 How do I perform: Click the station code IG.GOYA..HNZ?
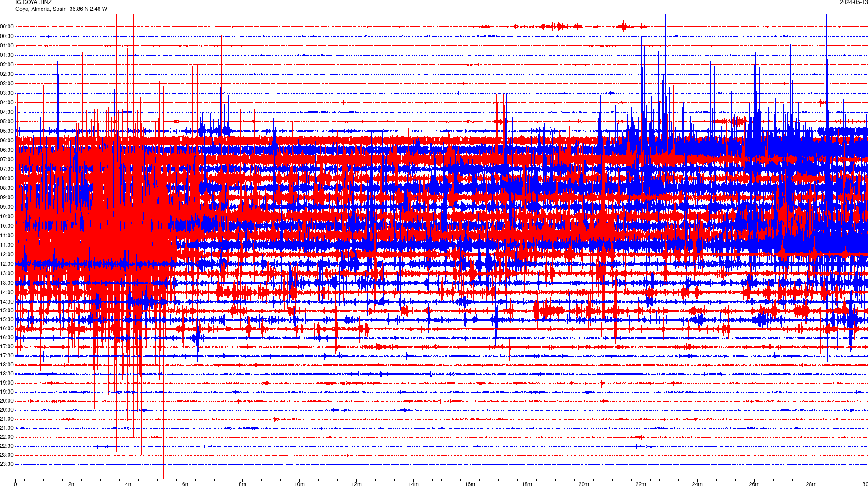coord(33,2)
